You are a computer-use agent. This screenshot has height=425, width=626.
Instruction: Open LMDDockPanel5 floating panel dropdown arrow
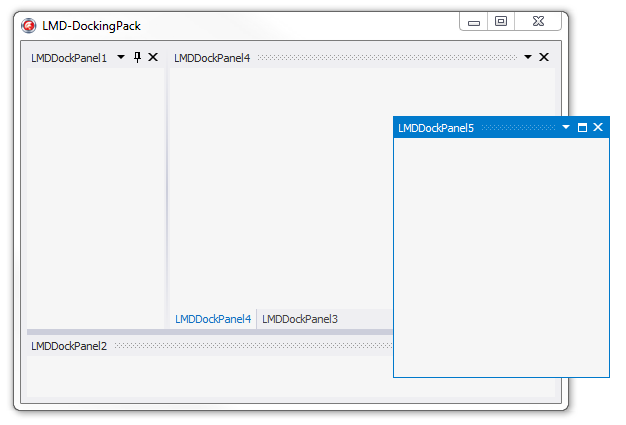(x=566, y=127)
